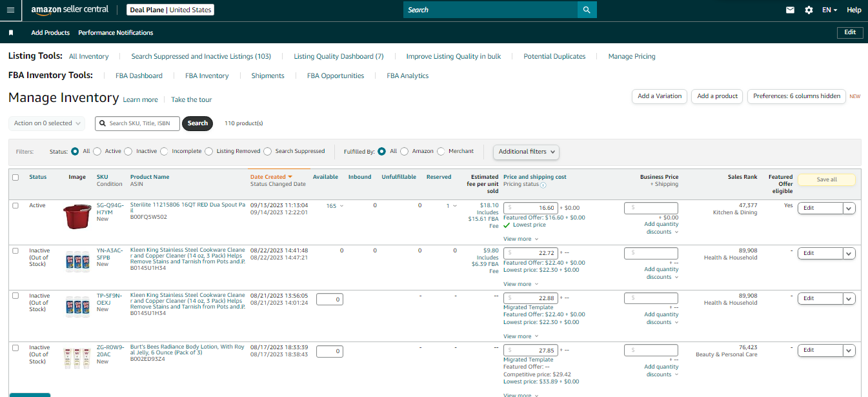This screenshot has width=868, height=397.
Task: Focus the top Search input bar
Action: (490, 10)
